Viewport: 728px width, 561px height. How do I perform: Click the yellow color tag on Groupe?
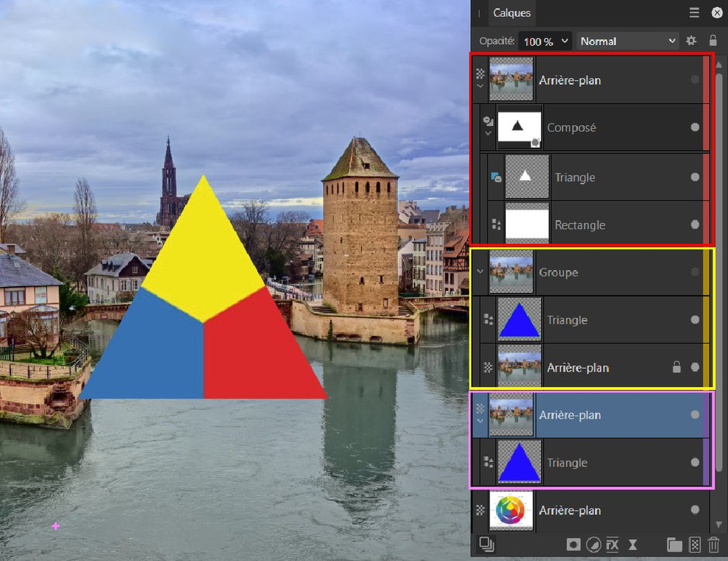[x=706, y=272]
